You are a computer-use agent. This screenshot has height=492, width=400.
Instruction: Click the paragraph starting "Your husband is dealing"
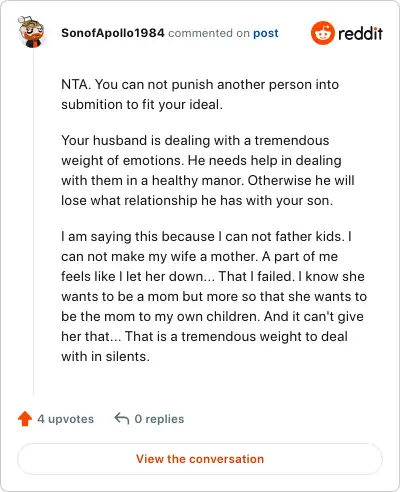click(x=208, y=170)
